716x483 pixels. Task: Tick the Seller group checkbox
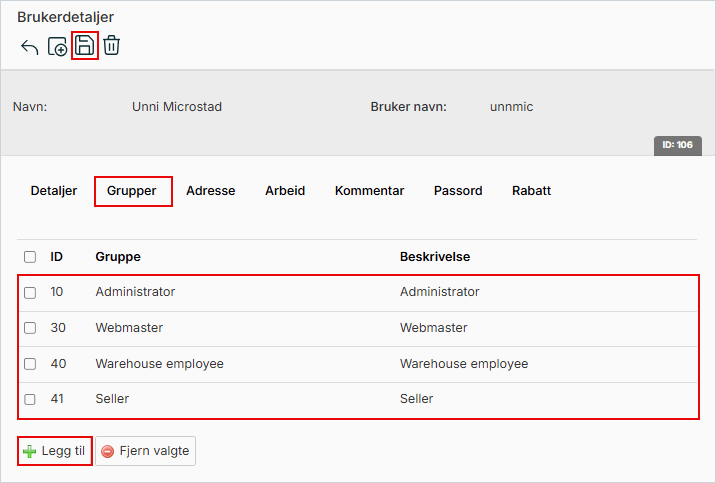point(30,399)
